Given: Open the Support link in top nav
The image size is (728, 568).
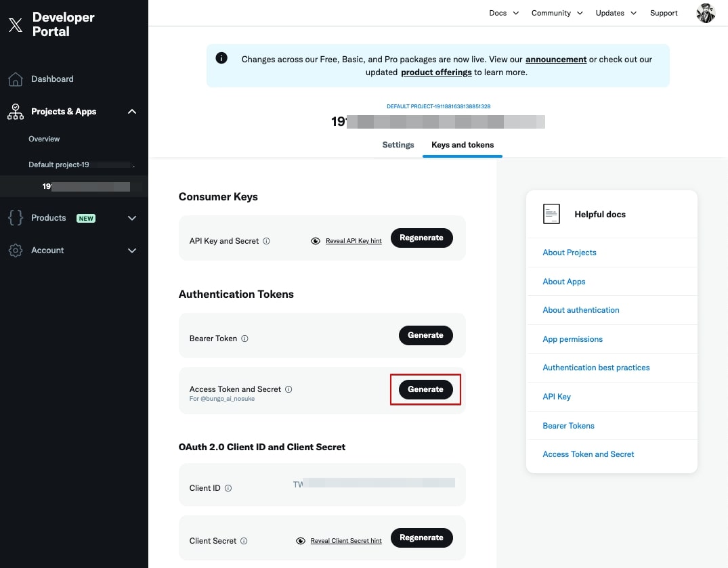Looking at the screenshot, I should (664, 13).
